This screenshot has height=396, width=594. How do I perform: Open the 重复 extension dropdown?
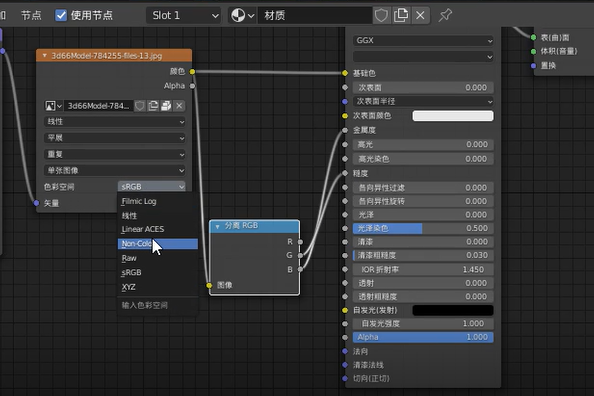115,154
